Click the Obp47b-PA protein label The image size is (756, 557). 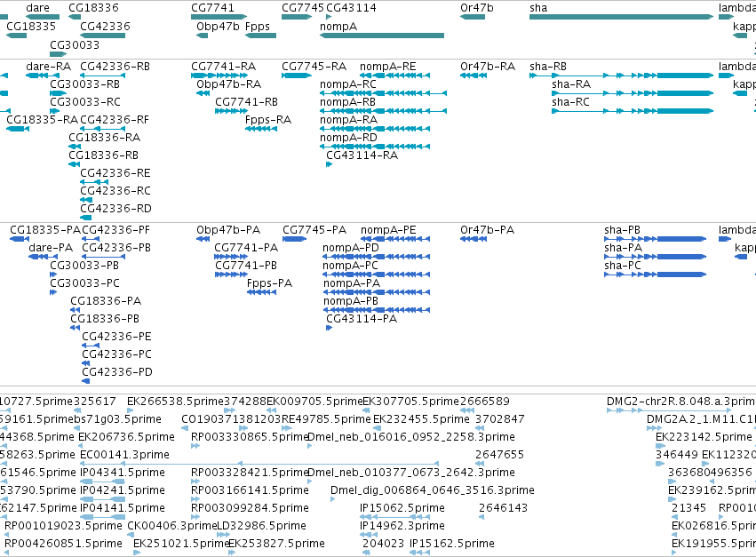228,229
